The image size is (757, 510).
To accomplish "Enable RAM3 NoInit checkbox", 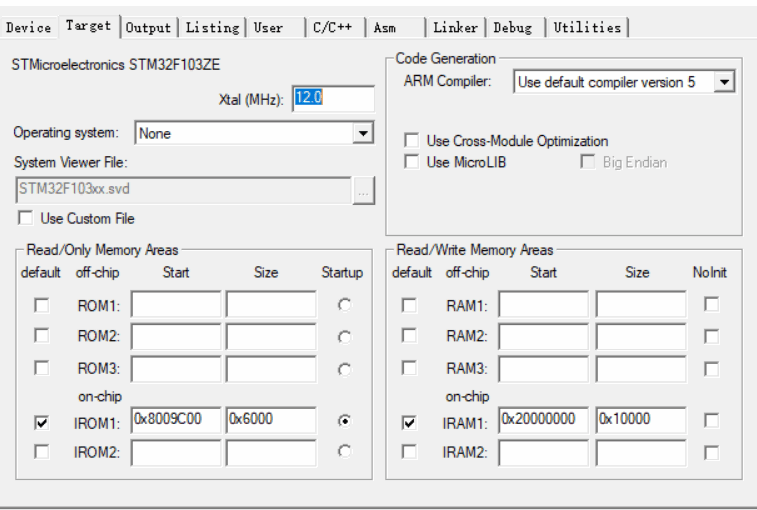I will point(712,369).
